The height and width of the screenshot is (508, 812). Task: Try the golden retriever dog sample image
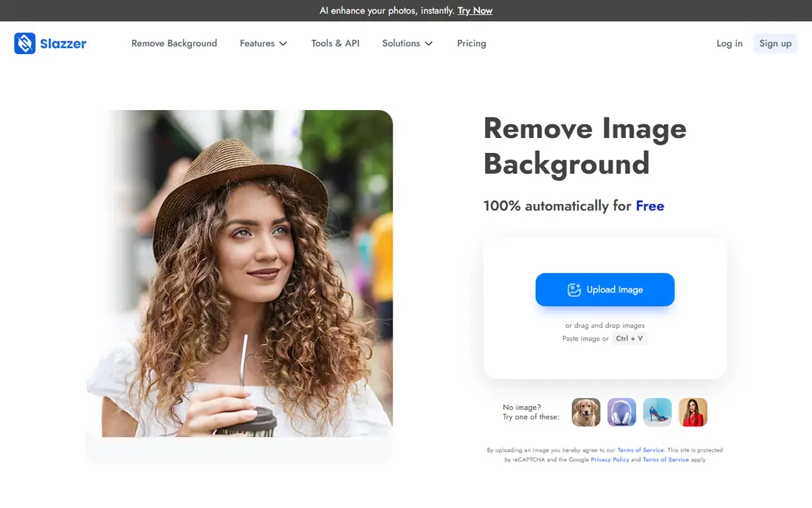pos(585,412)
